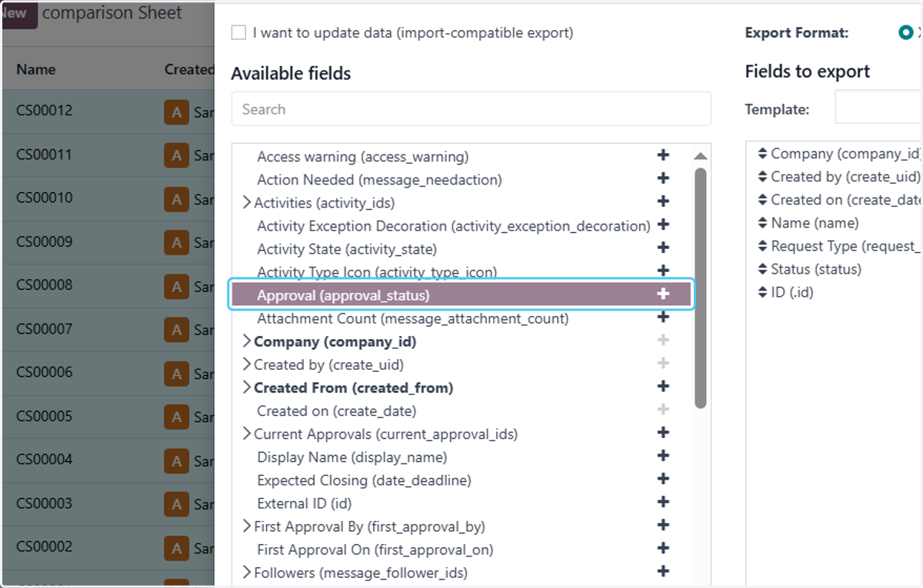Add First Approval On with plus icon

tap(663, 548)
